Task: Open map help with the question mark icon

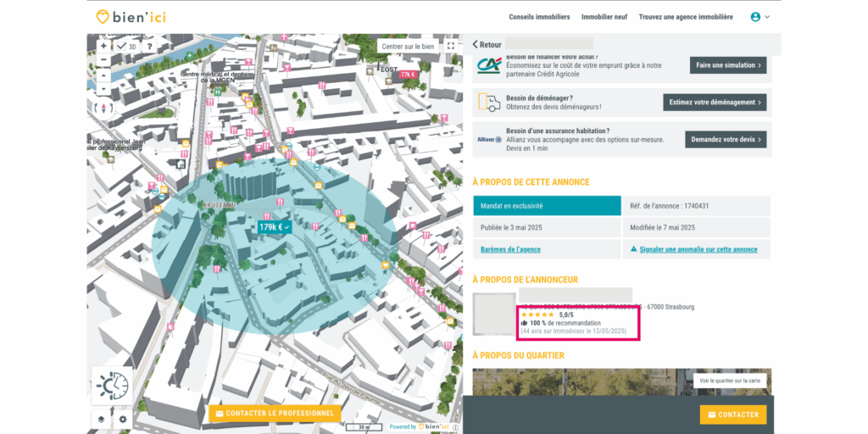Action: point(149,47)
